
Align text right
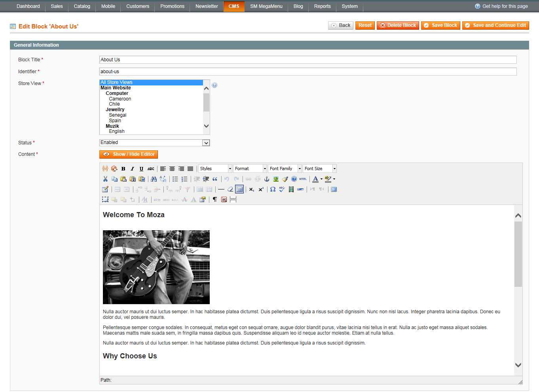pyautogui.click(x=181, y=169)
